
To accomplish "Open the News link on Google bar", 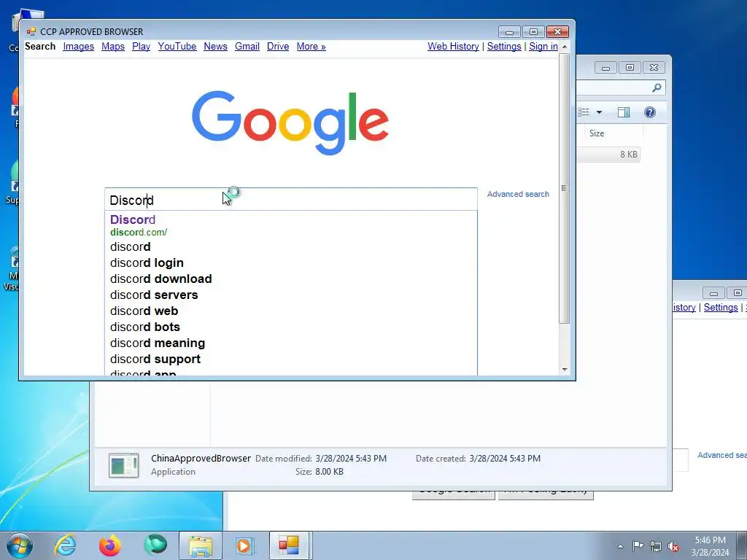I will 215,46.
